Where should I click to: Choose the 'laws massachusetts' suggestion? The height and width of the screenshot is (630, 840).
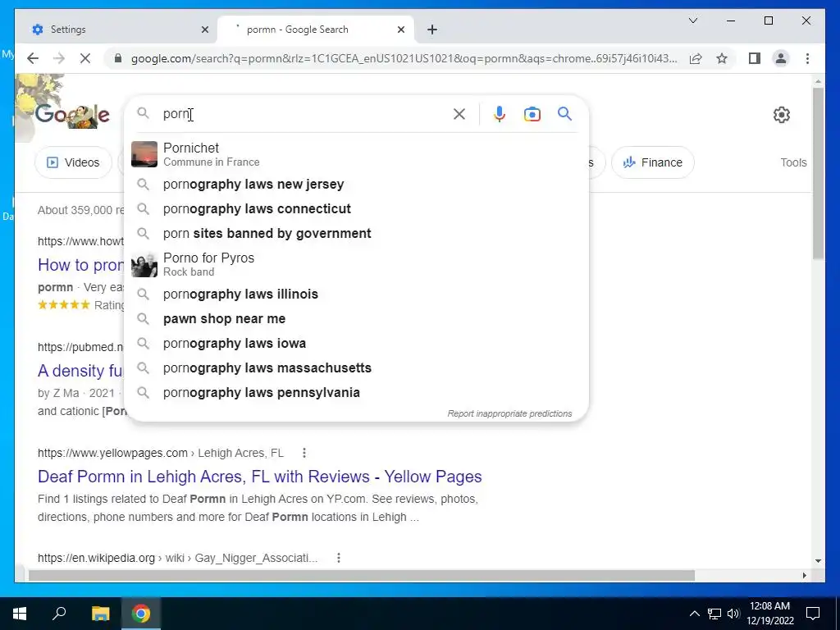pyautogui.click(x=356, y=368)
